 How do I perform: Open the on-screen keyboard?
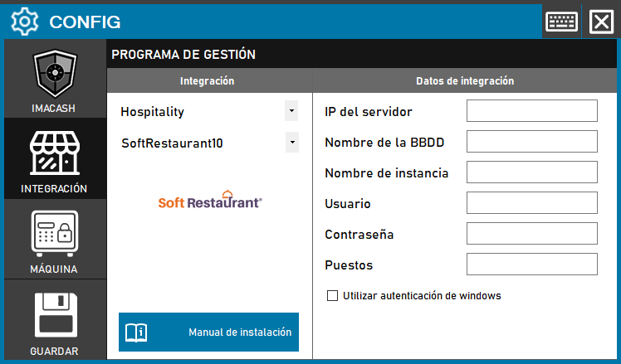coord(562,21)
